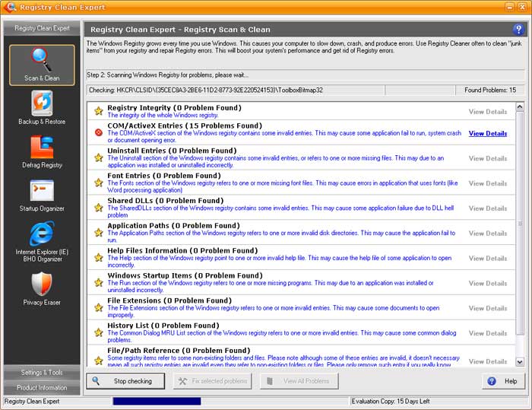Image resolution: width=532 pixels, height=410 pixels.
Task: Click View Details for Help Files Information
Action: click(x=488, y=258)
